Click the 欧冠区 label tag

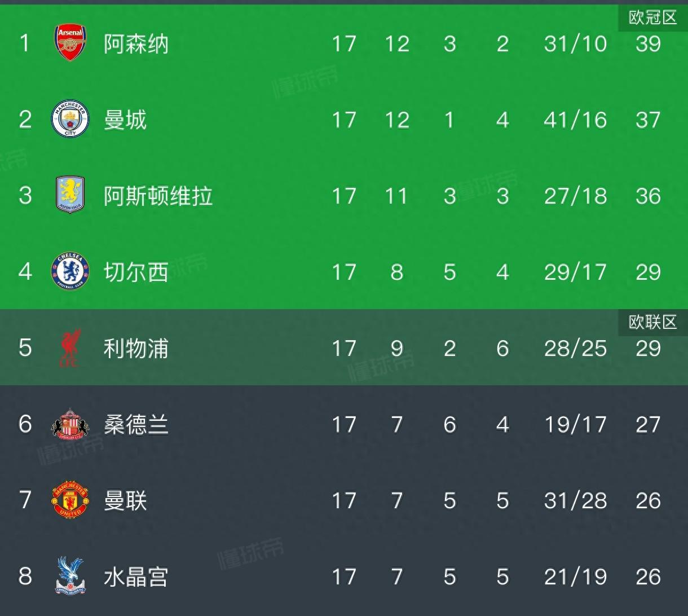[x=652, y=17]
